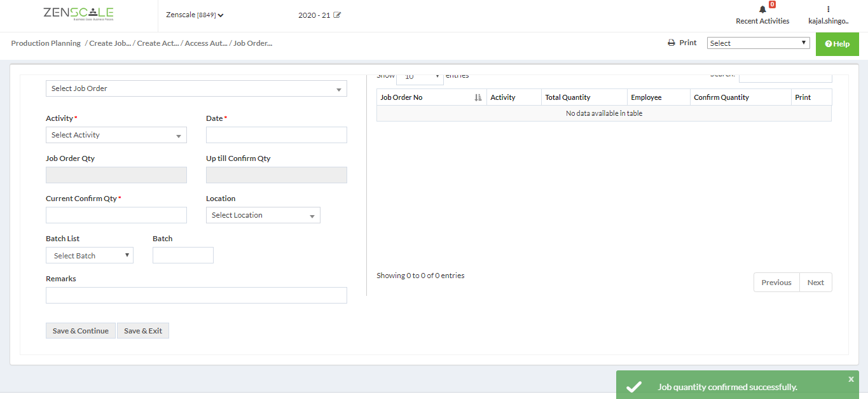Click the Batch text field
The width and height of the screenshot is (868, 399).
183,255
